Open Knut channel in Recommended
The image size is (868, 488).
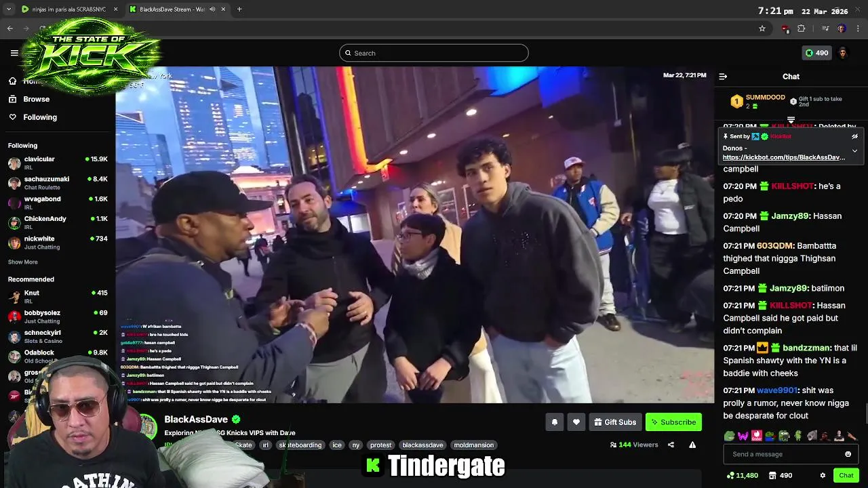58,297
